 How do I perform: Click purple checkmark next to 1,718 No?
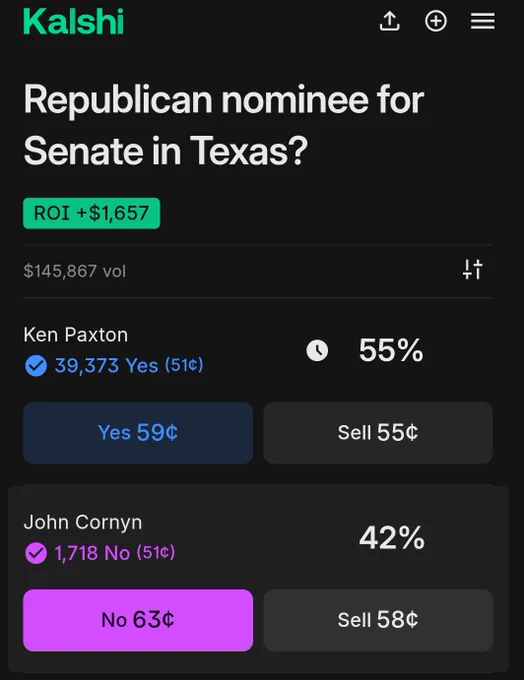(x=36, y=553)
